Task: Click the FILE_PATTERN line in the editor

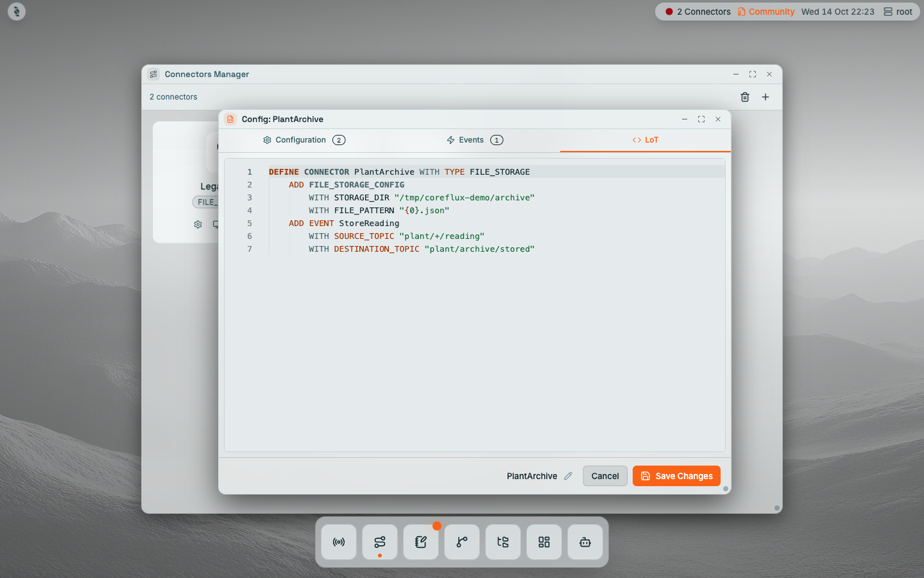Action: click(379, 210)
